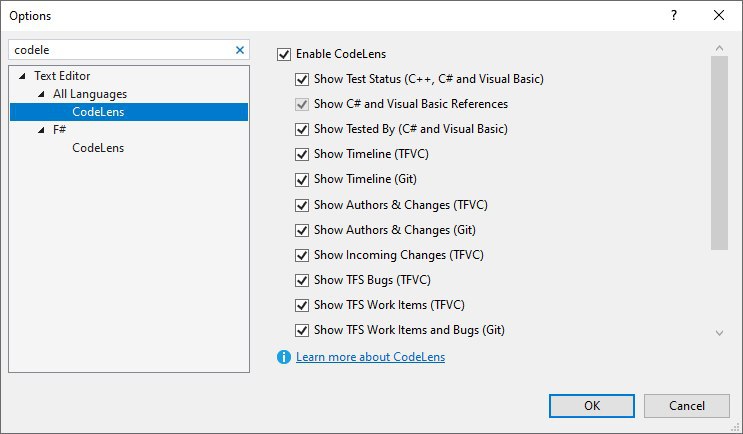
Task: Uncheck Show Test Status option
Action: (302, 79)
